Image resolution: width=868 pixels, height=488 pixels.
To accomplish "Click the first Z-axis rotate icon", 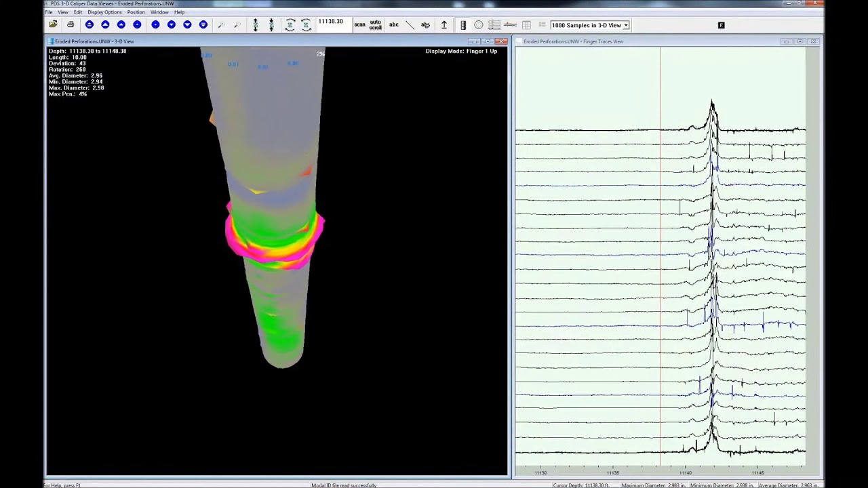I will [290, 25].
